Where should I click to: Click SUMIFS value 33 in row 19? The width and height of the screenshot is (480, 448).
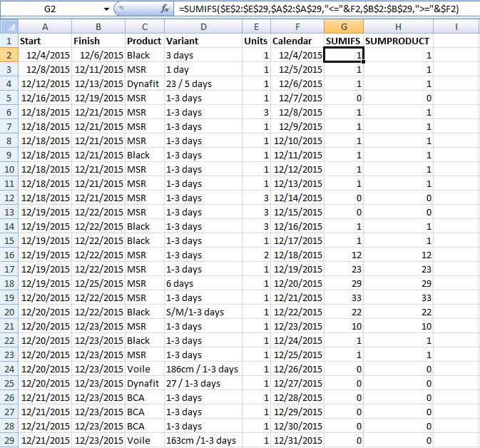click(x=344, y=297)
